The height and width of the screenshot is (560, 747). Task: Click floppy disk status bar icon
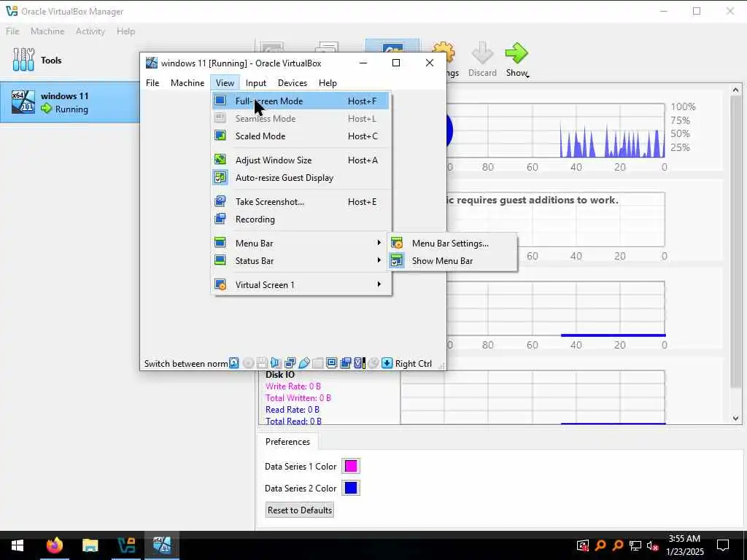[x=262, y=363]
